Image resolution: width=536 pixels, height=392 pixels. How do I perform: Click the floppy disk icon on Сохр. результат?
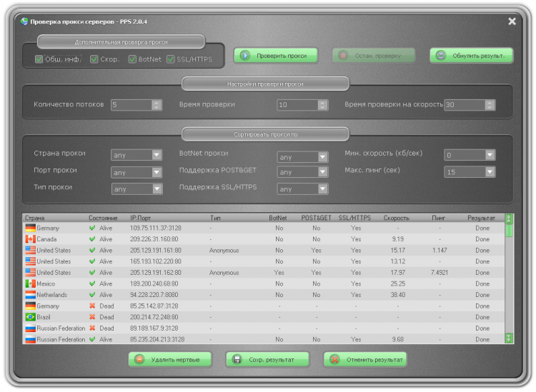tap(237, 359)
